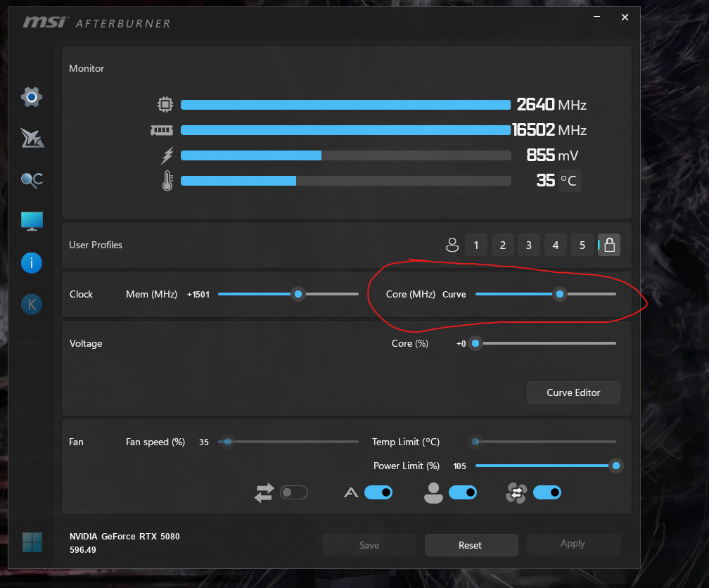Click the +1501 memory offset value
The height and width of the screenshot is (588, 709).
198,295
